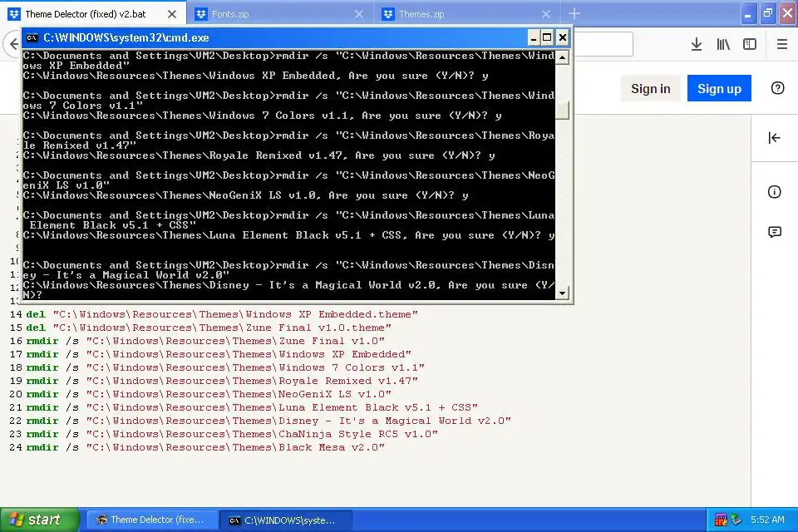This screenshot has height=532, width=798.
Task: Close the Themes.zip tab
Action: click(545, 14)
